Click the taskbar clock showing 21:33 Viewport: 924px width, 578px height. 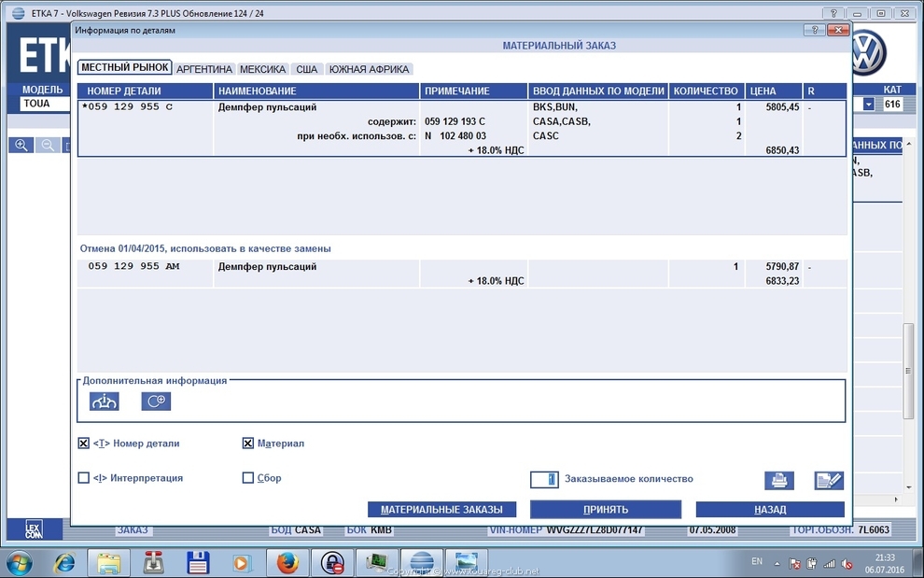coord(885,557)
